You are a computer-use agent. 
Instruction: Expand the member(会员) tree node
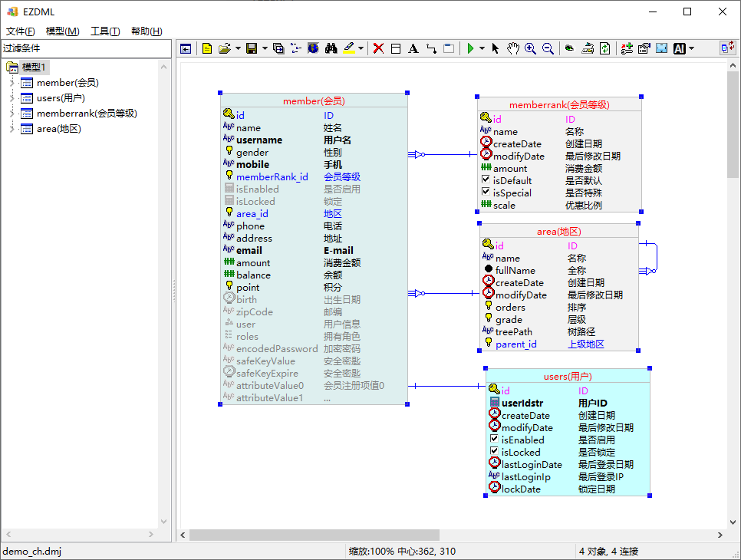click(12, 83)
